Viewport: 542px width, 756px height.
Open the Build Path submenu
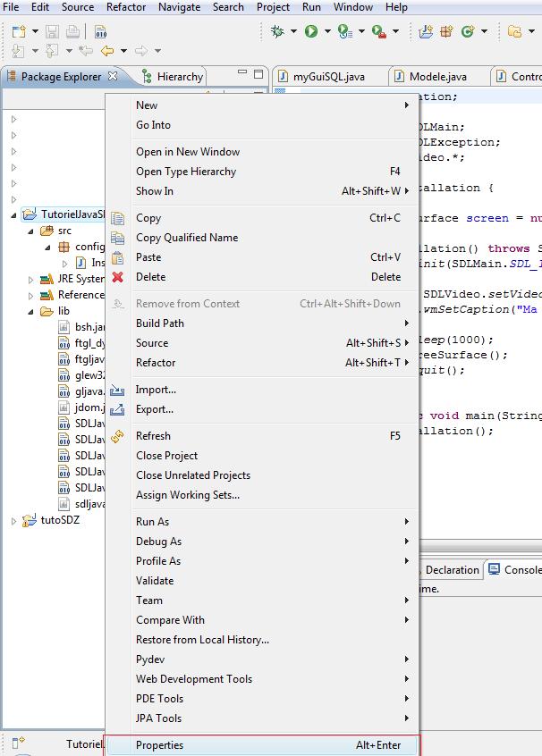(159, 323)
